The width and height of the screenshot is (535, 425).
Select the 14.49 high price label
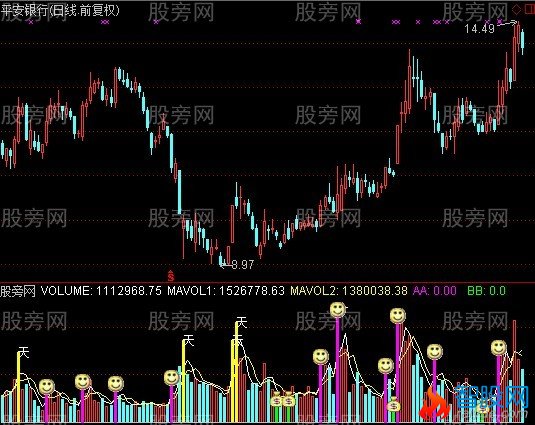pos(479,29)
